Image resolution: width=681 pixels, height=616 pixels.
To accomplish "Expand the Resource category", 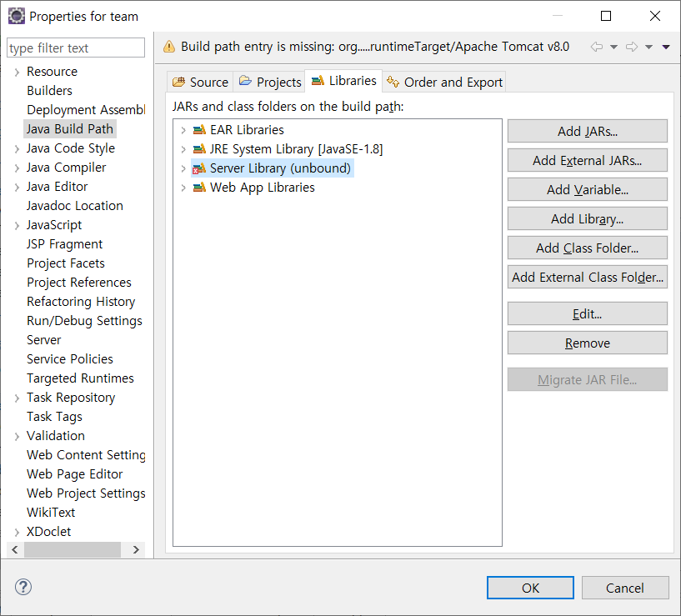I will pyautogui.click(x=17, y=72).
